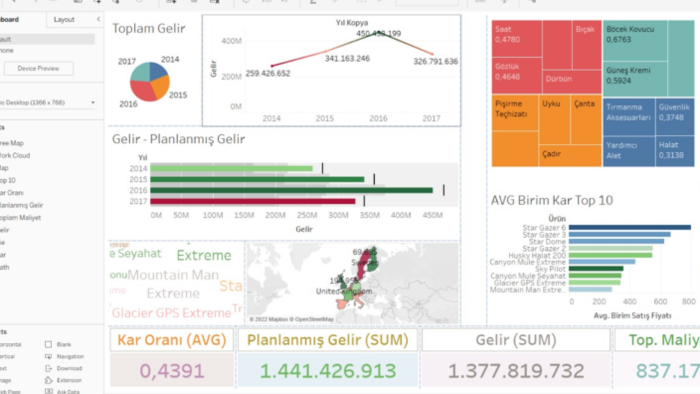Select the Default device row
Screen dimensions: 700x394
pos(47,39)
